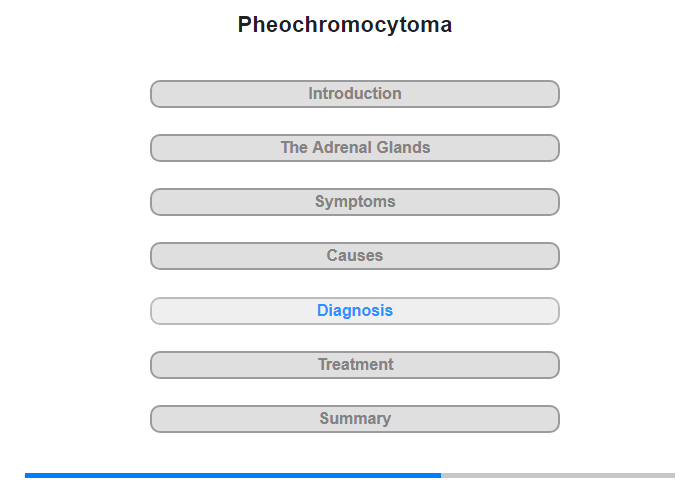Click where blue progress meets gray

tap(441, 476)
